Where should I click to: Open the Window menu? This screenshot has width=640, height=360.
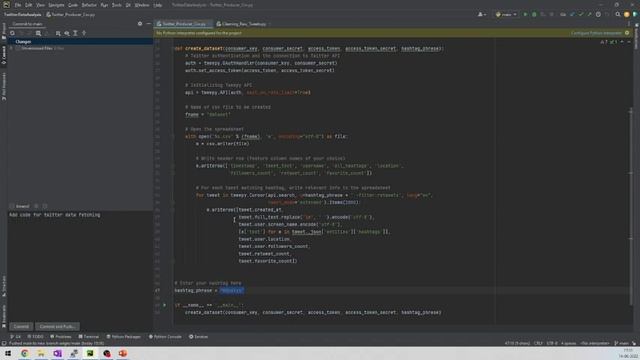[142, 5]
